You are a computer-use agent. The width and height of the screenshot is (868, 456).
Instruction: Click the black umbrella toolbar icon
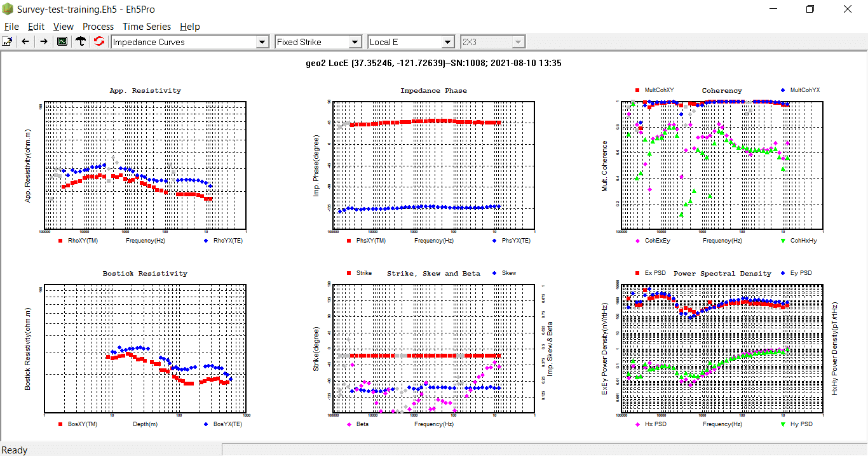click(81, 42)
